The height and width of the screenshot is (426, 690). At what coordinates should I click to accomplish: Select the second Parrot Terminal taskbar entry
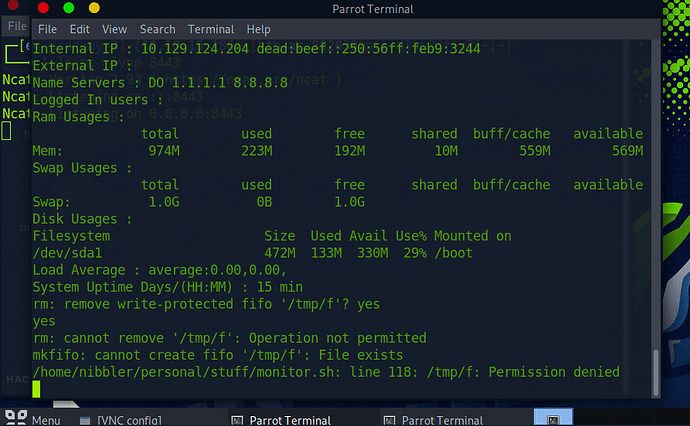point(430,419)
